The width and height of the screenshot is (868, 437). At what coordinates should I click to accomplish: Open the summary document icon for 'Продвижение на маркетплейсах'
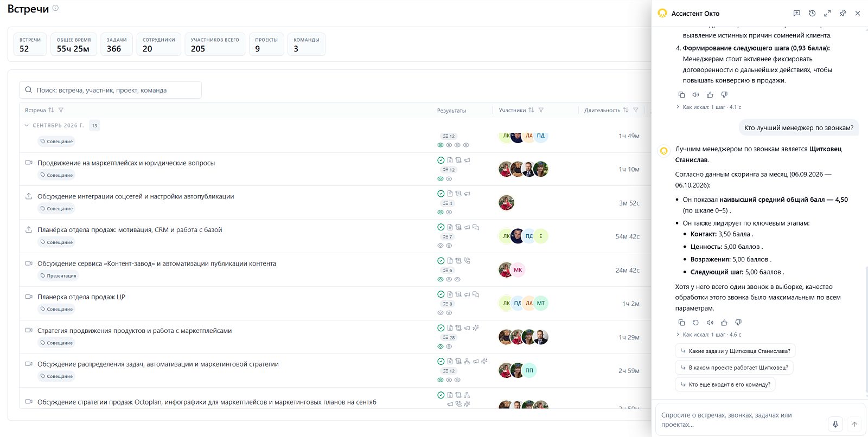point(450,160)
